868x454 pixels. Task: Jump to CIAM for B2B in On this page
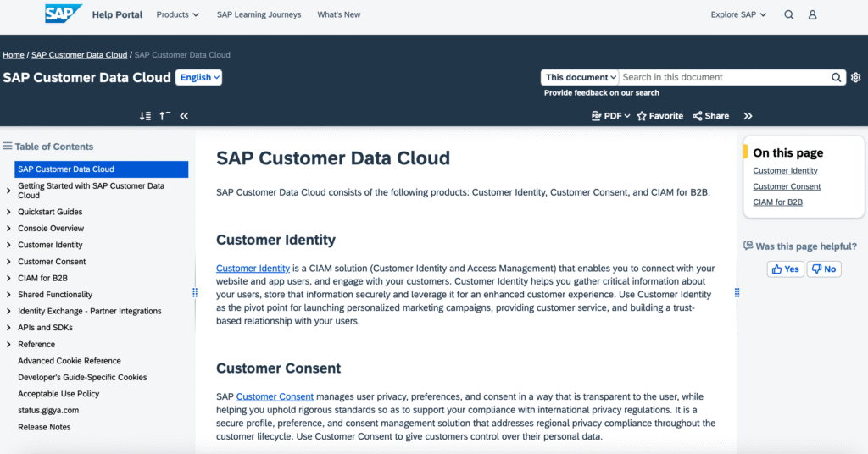778,202
